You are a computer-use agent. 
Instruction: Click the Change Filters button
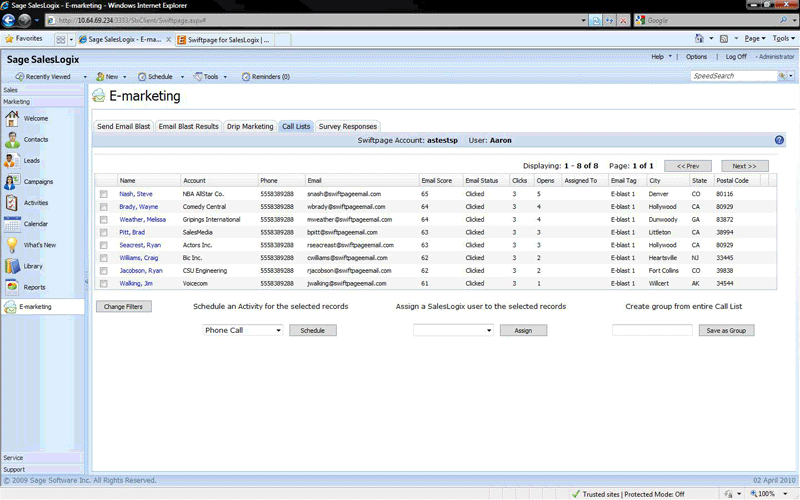click(x=124, y=307)
